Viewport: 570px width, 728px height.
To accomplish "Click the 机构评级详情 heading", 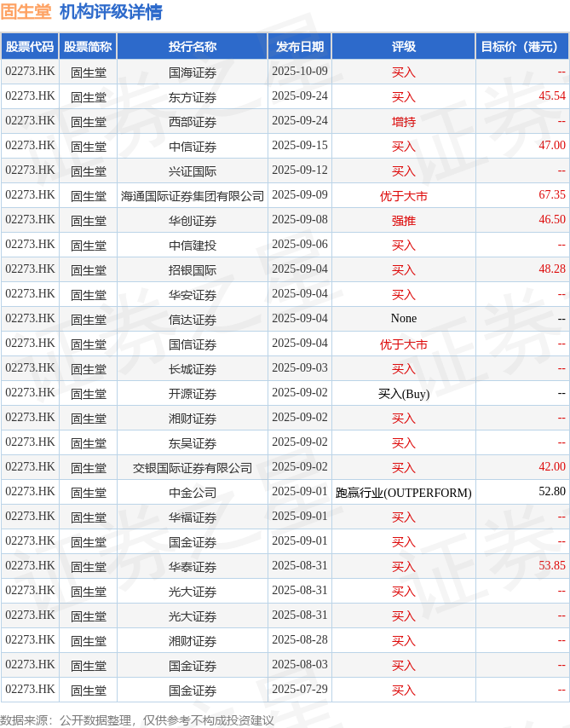I will pos(111,11).
